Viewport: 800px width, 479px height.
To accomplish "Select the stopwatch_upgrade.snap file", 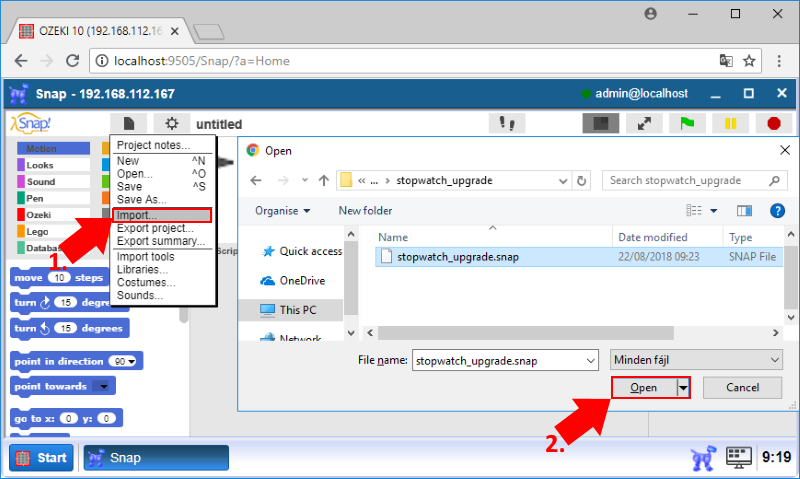I will [x=579, y=257].
